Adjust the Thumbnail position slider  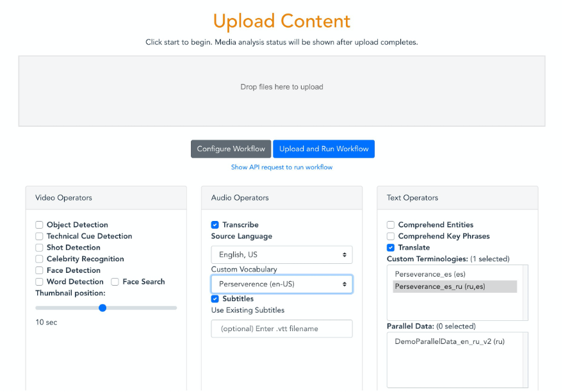pyautogui.click(x=102, y=308)
